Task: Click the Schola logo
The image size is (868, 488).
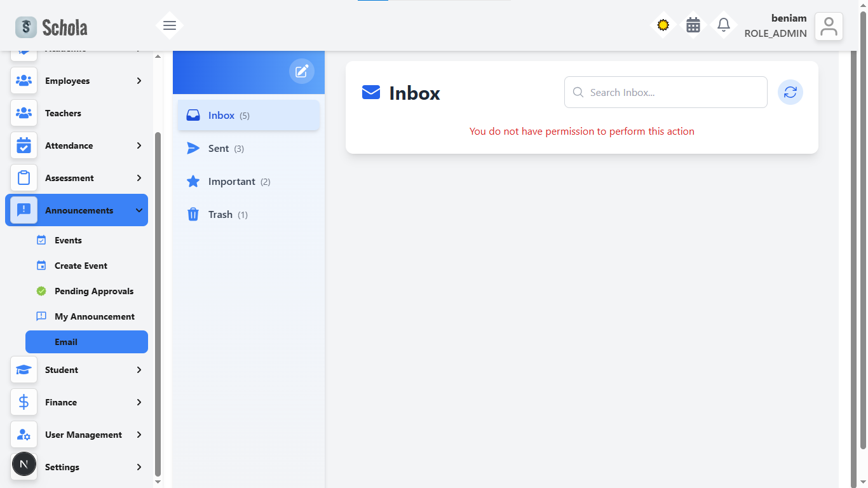Action: pos(51,27)
